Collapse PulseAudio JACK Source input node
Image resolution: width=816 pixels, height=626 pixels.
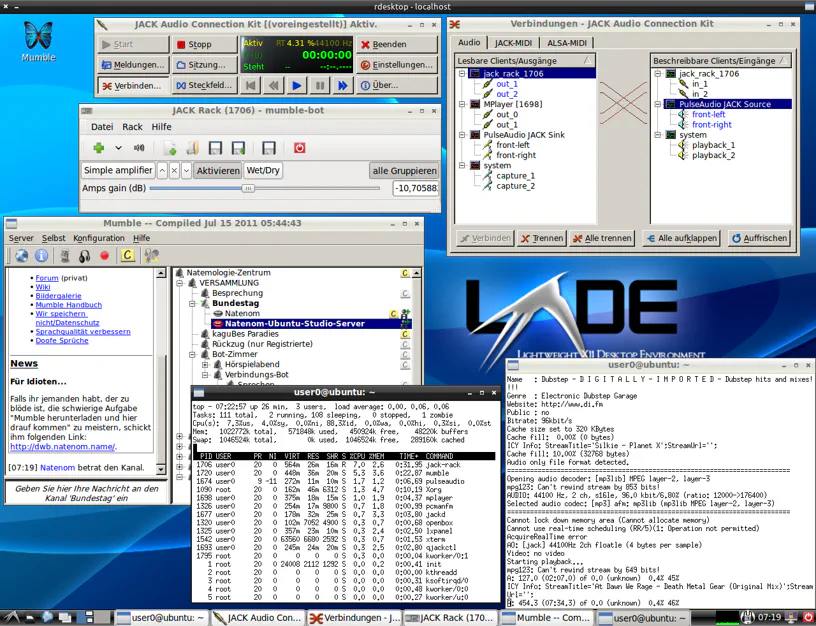click(658, 104)
